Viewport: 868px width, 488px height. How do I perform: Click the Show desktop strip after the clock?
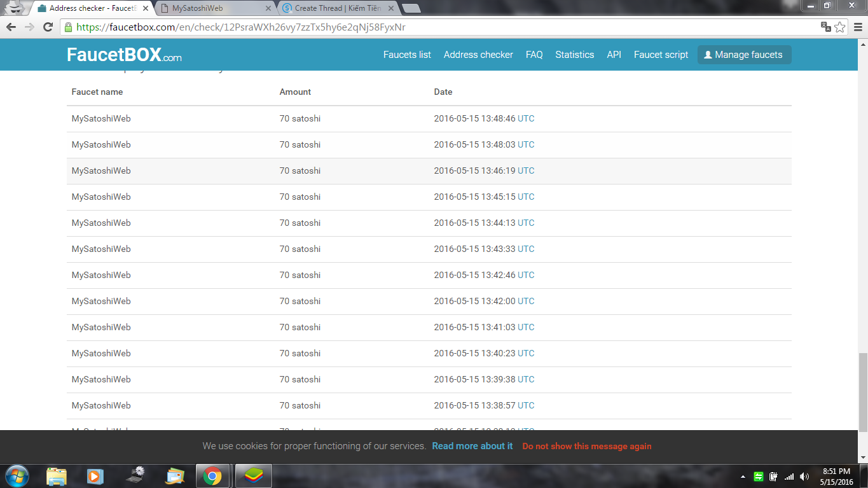click(864, 476)
